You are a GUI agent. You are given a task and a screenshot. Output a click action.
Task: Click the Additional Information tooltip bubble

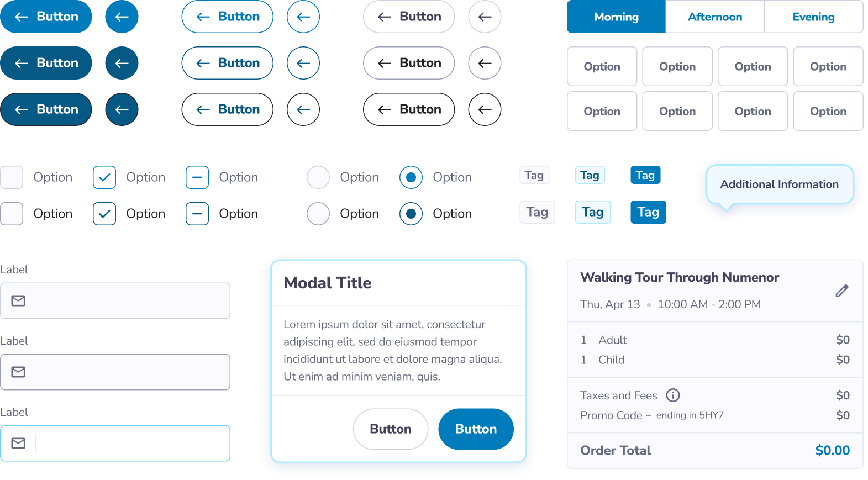pyautogui.click(x=780, y=184)
